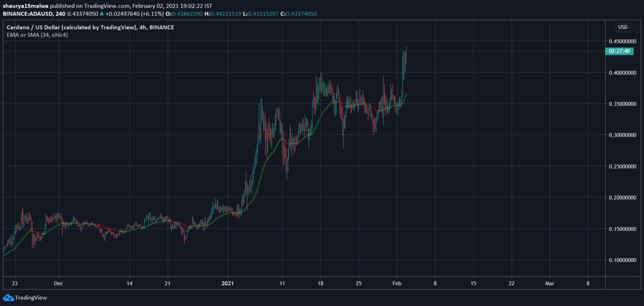
Task: Click the Feb date marker on time axis
Action: coord(397,282)
